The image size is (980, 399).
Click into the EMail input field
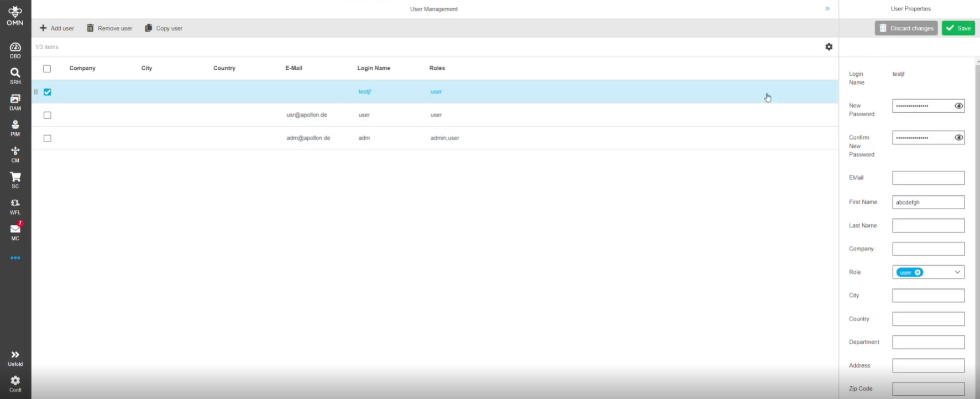point(928,178)
